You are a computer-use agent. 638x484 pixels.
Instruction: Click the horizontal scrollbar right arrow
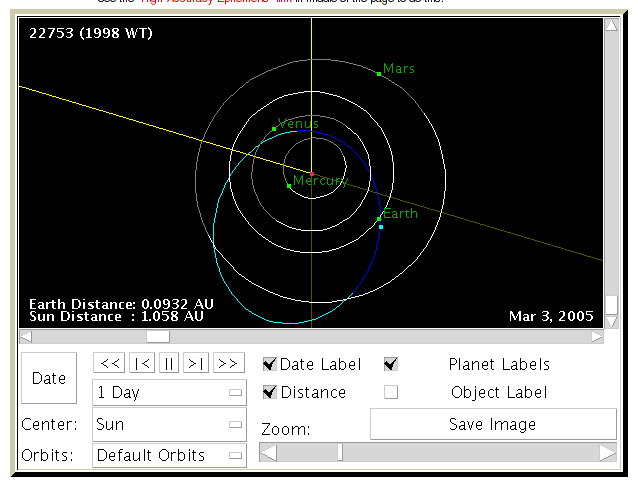click(x=597, y=337)
